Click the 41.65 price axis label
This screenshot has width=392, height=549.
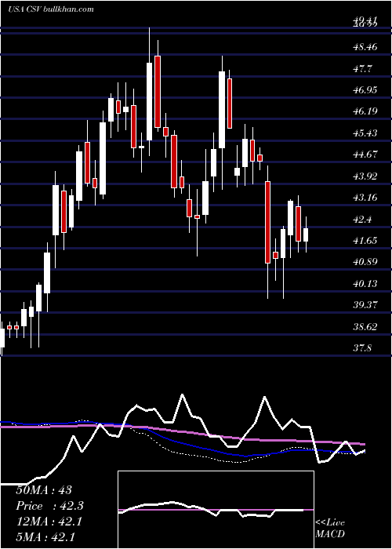click(365, 241)
